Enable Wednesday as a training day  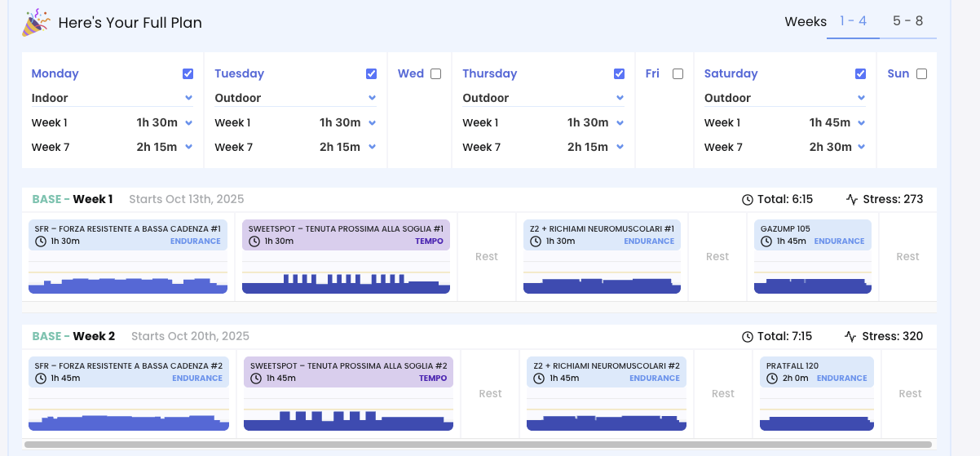(435, 73)
